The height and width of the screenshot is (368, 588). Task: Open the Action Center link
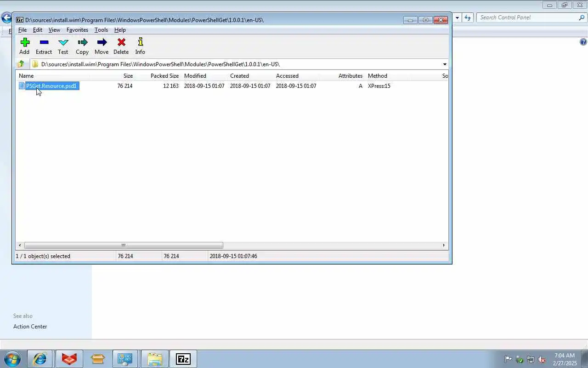click(30, 327)
